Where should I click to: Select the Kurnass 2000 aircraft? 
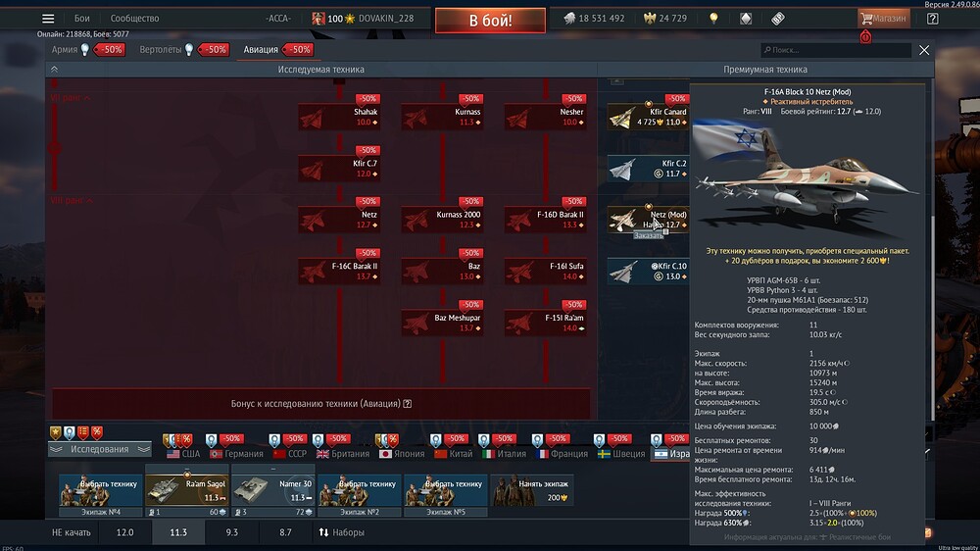point(442,220)
